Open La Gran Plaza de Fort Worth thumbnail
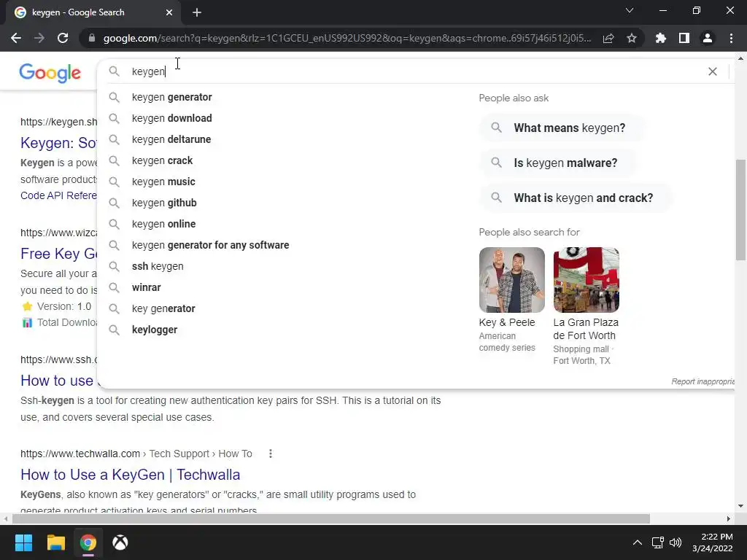The width and height of the screenshot is (747, 560). [586, 279]
